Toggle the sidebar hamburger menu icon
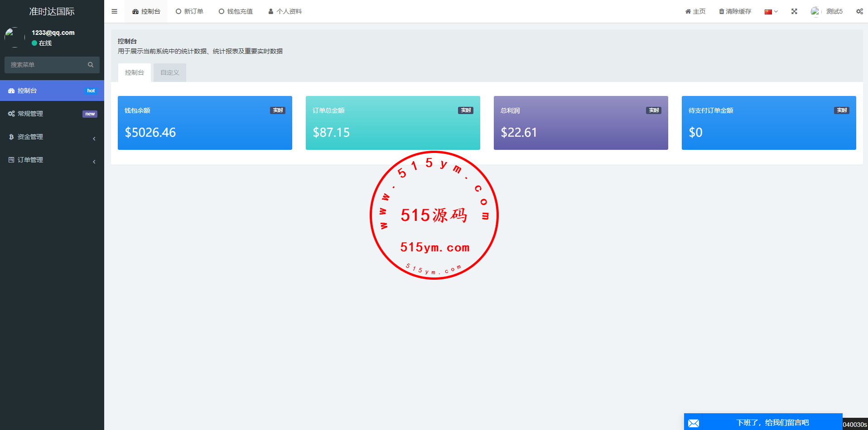 click(x=114, y=11)
